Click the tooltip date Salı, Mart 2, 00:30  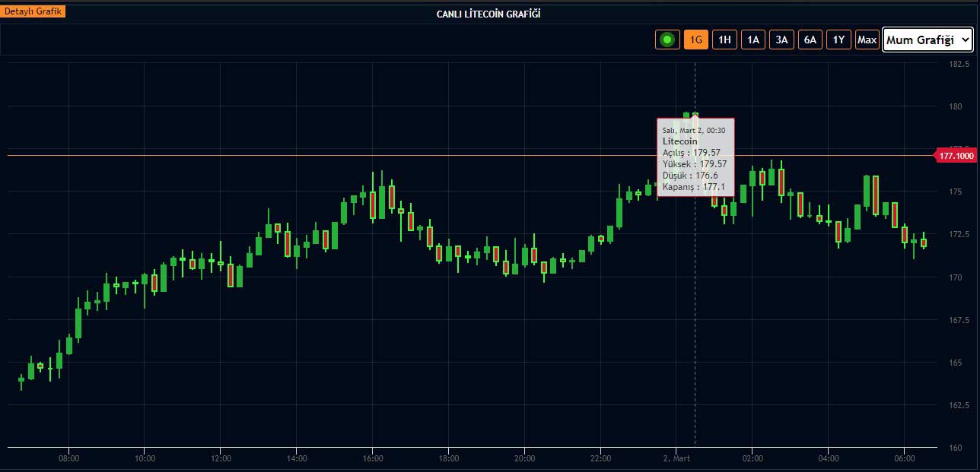click(x=694, y=131)
